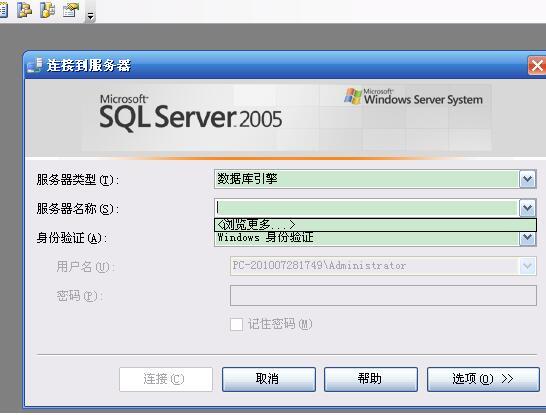Expand the toolbar options overflow arrow
Viewport: 546px width, 415px height.
[x=91, y=16]
